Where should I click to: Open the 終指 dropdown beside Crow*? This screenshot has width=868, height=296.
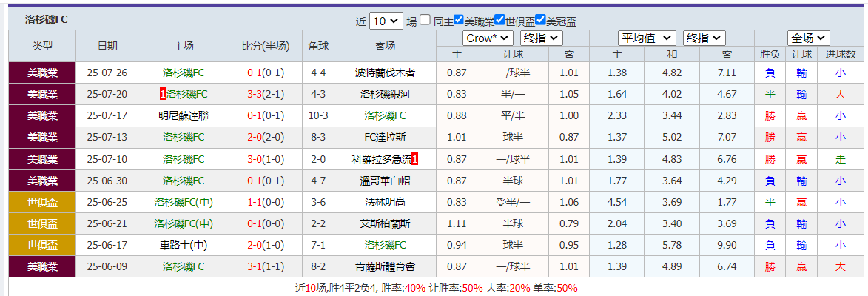[542, 38]
